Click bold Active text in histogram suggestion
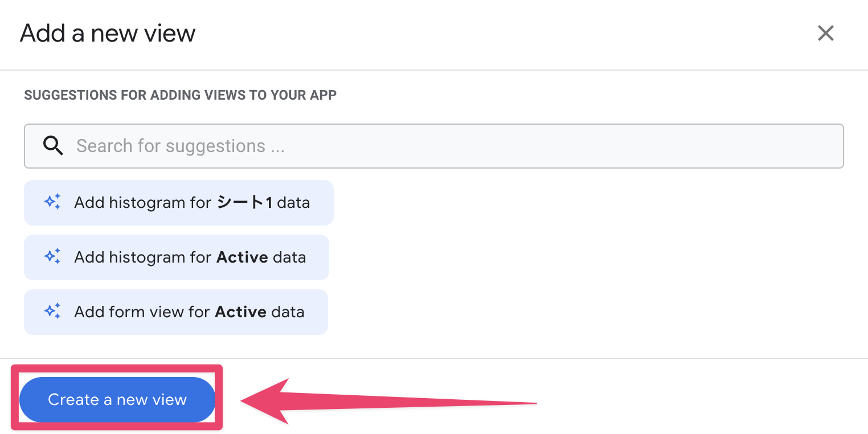 tap(242, 257)
